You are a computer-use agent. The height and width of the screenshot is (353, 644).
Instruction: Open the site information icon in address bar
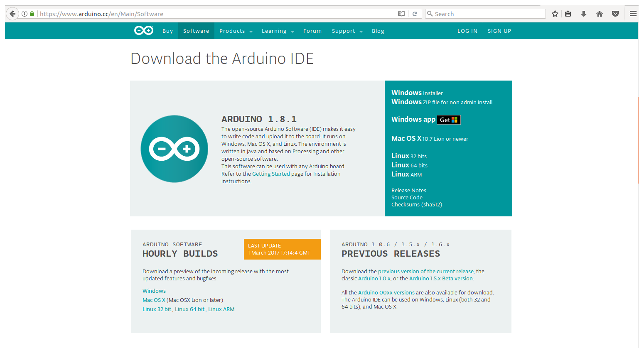point(25,14)
